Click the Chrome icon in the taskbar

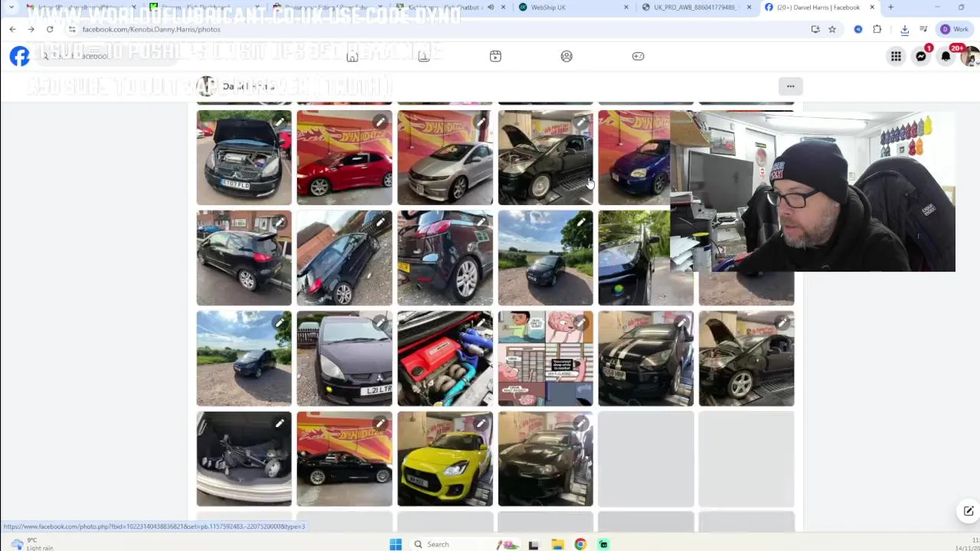580,544
